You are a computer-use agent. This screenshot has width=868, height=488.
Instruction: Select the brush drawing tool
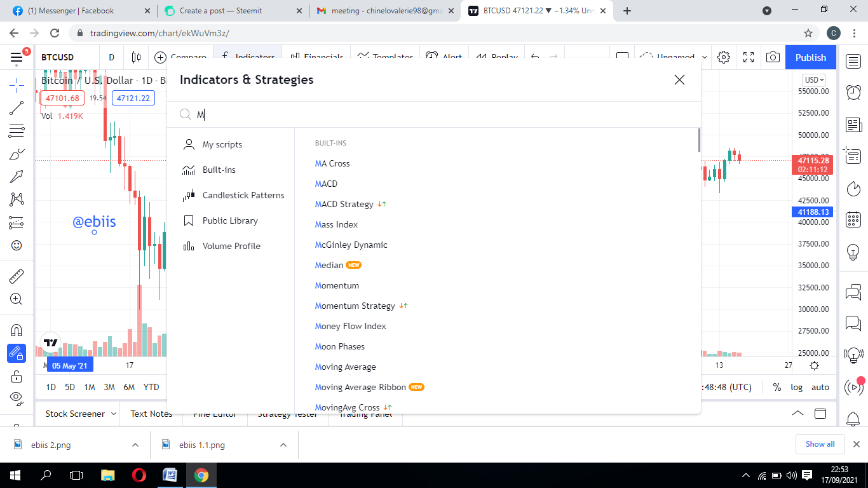(x=17, y=154)
